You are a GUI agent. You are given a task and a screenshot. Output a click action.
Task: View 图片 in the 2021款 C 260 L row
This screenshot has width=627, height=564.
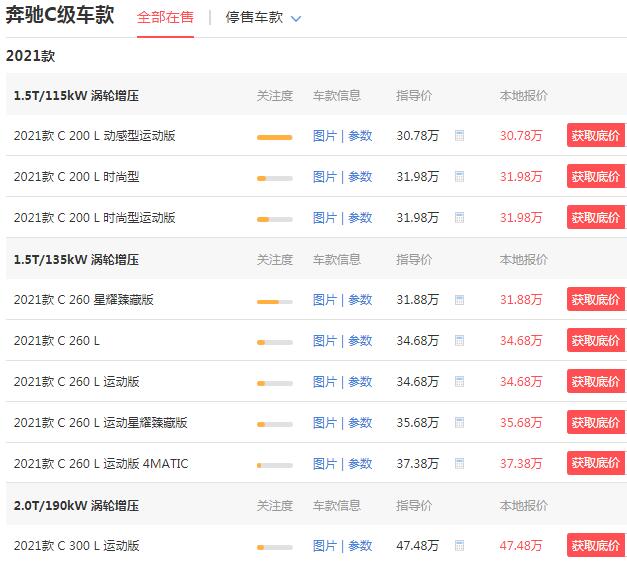[x=325, y=341]
